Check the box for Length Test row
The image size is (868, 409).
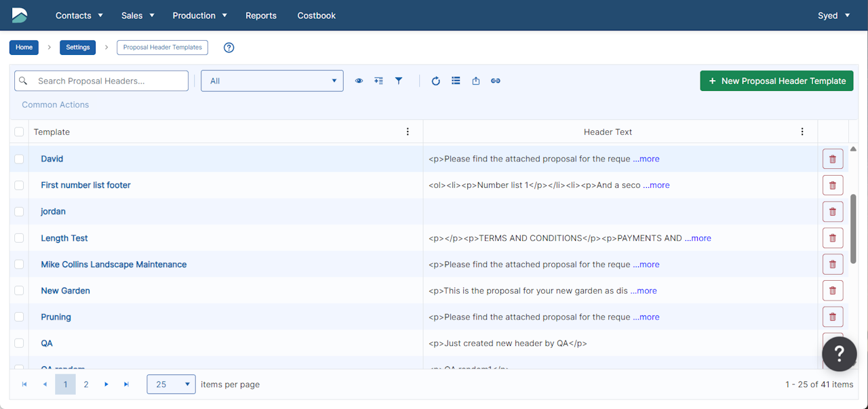19,238
